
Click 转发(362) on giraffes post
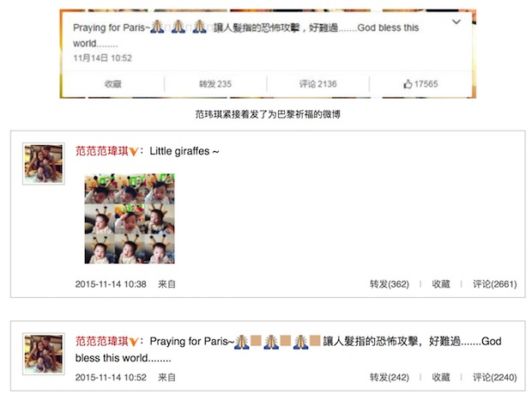[390, 284]
